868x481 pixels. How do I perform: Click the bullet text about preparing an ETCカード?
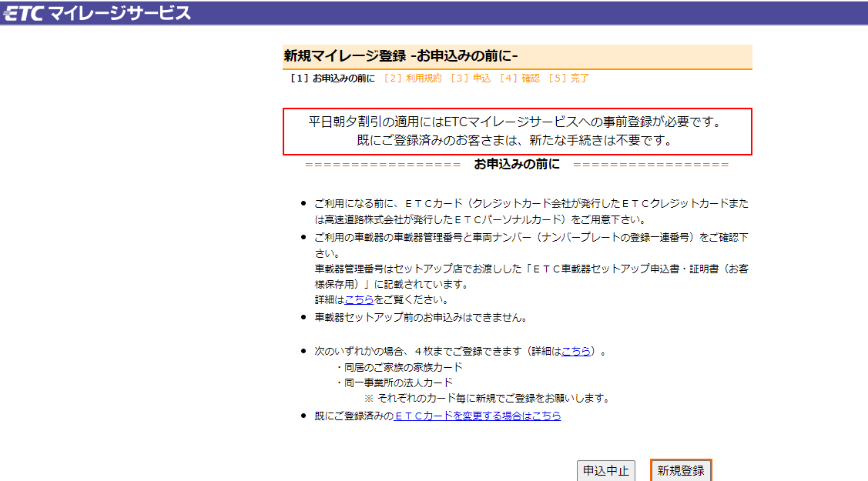tap(530, 212)
